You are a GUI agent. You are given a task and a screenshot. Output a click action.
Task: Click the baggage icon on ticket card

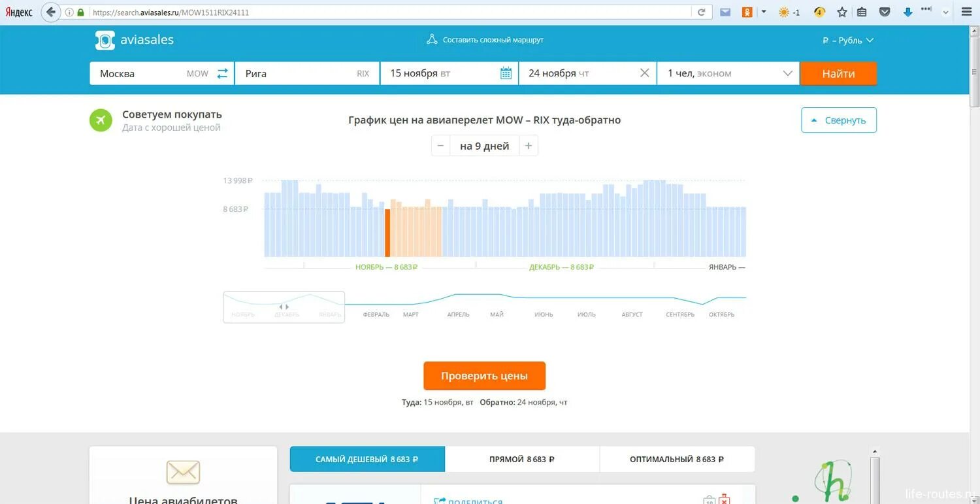(710, 500)
